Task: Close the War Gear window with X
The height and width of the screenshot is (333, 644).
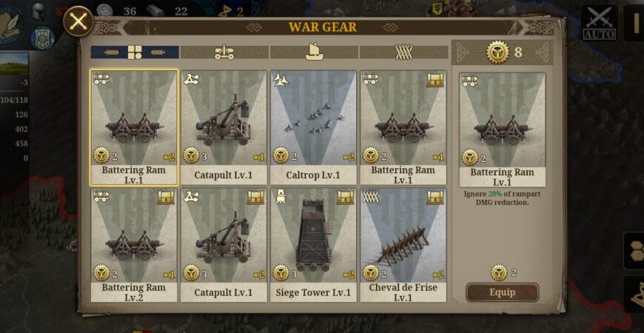Action: [x=78, y=21]
